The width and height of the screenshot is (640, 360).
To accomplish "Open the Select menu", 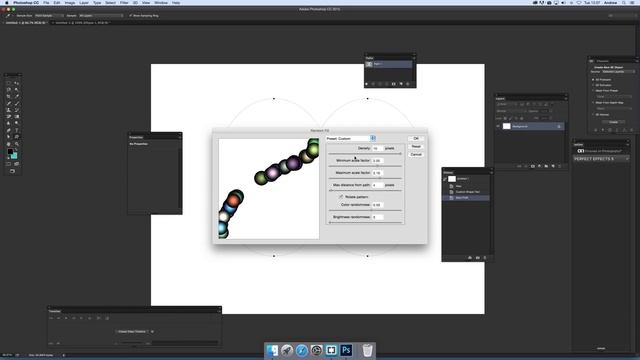I will coord(111,2).
